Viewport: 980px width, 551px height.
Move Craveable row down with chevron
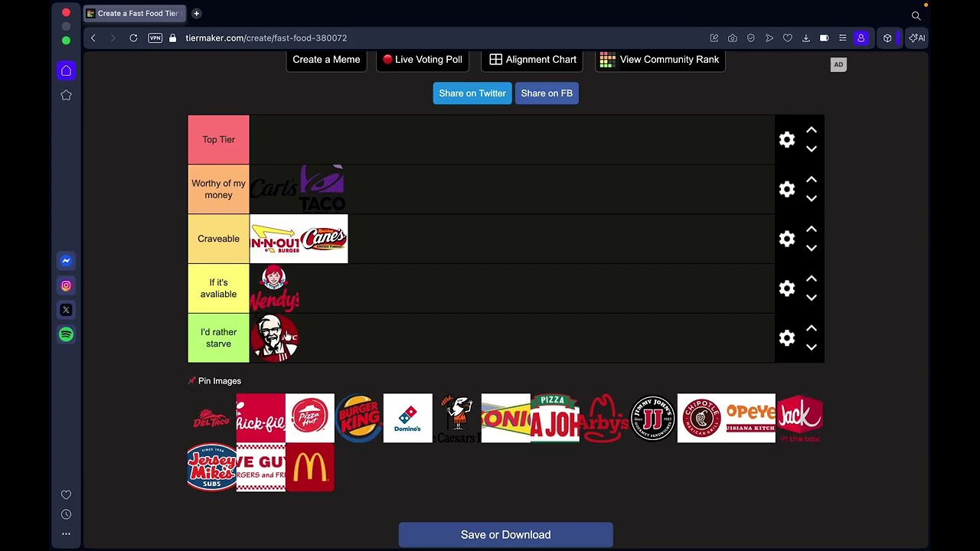(x=812, y=248)
